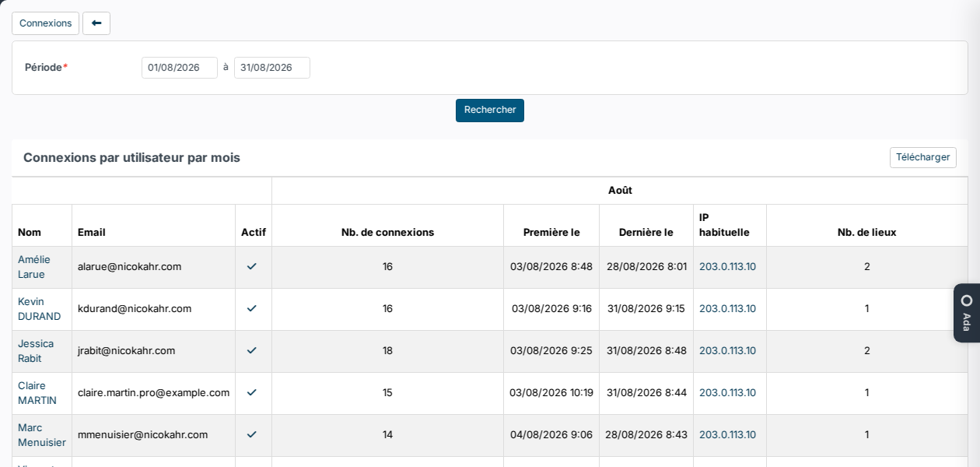
Task: Click connection count 18 for Jessica Rabit
Action: coord(387,350)
